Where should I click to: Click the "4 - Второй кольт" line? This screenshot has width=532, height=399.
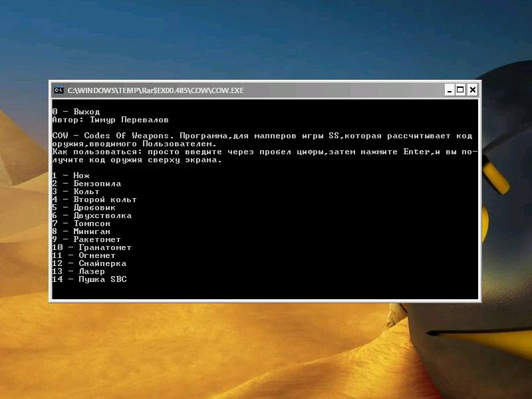pos(93,199)
